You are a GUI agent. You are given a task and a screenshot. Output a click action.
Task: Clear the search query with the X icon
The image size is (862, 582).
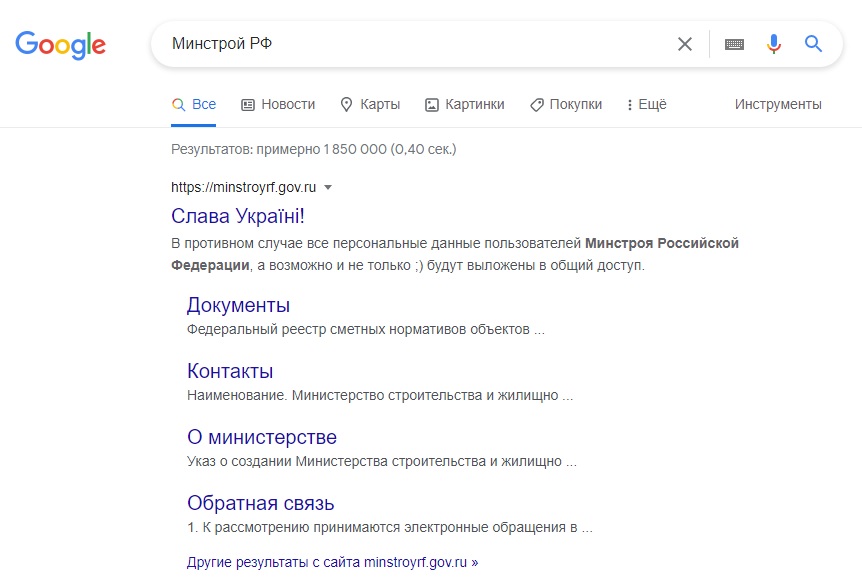(x=685, y=44)
